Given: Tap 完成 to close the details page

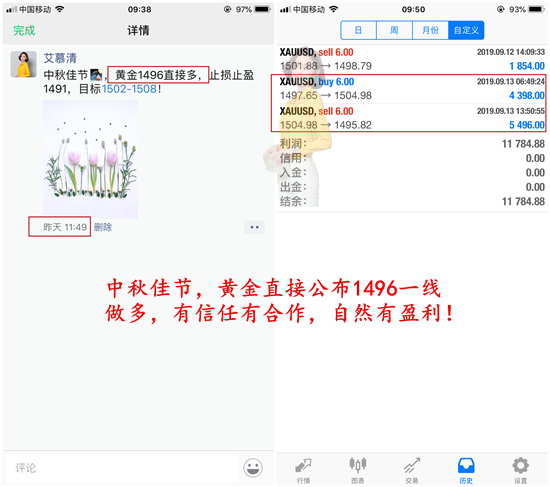Looking at the screenshot, I should pyautogui.click(x=24, y=31).
